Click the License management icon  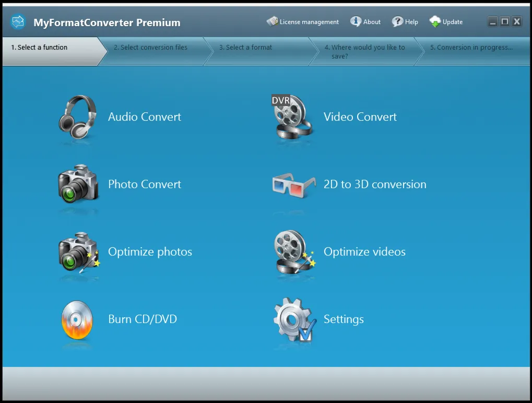click(x=273, y=21)
